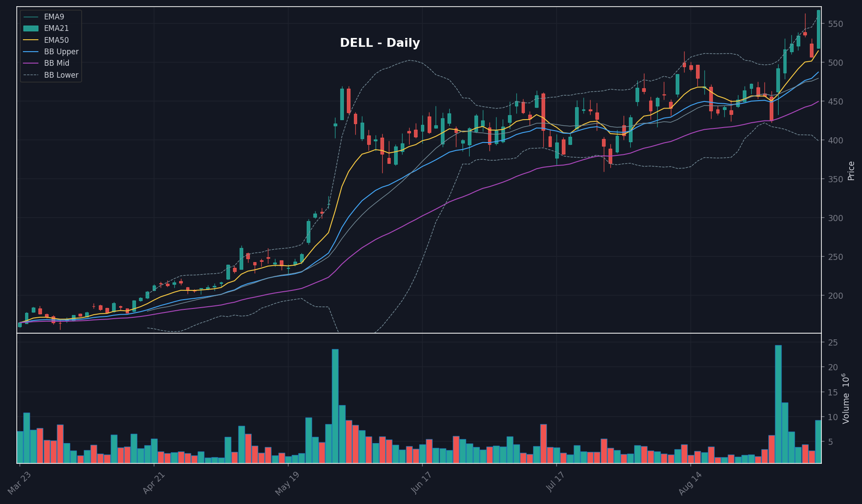Click the EMA9 legend label
The width and height of the screenshot is (862, 504).
point(54,17)
